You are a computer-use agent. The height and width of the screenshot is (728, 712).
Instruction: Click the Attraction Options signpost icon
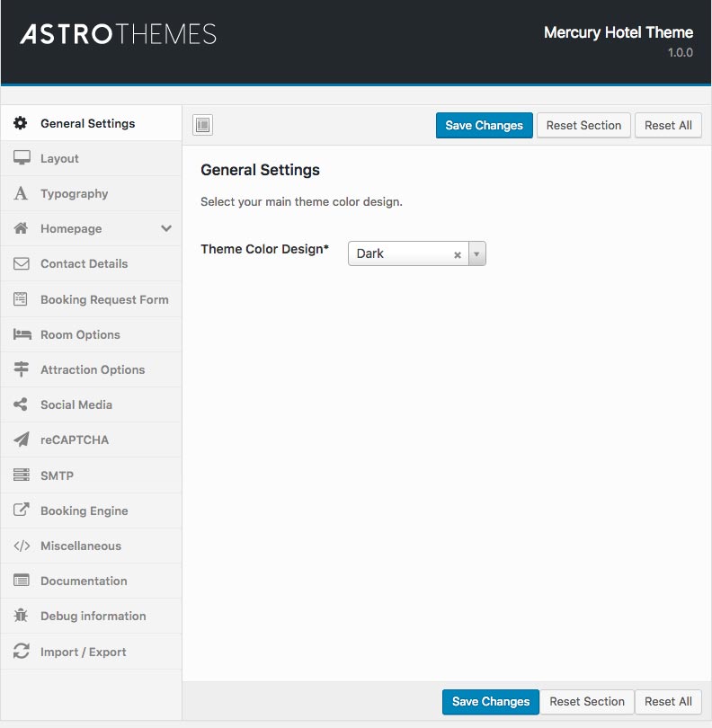click(x=21, y=369)
